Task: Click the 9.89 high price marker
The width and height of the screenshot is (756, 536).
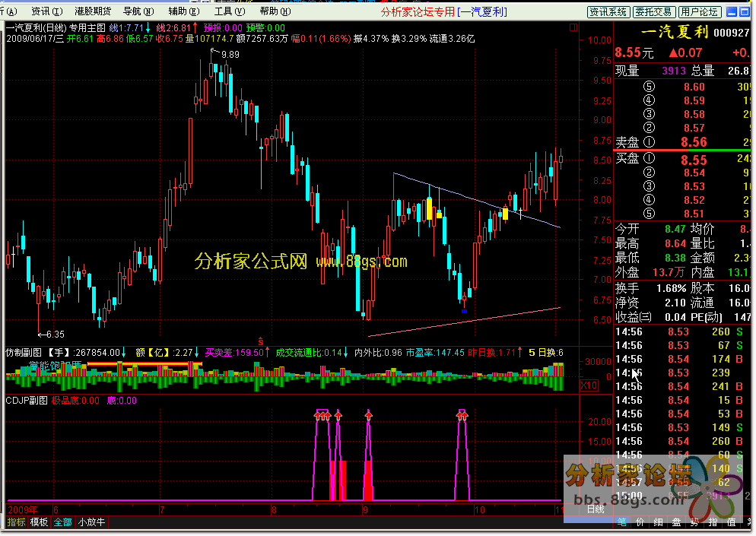Action: coord(229,54)
